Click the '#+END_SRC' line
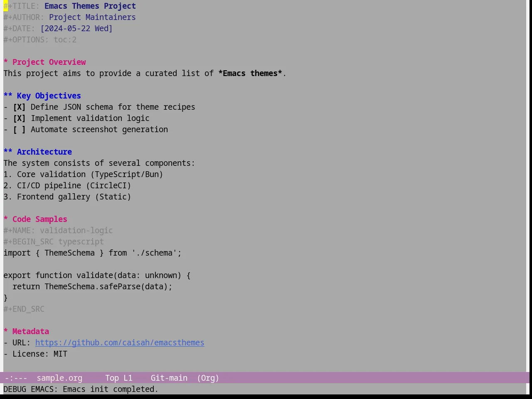The width and height of the screenshot is (532, 399). point(24,309)
